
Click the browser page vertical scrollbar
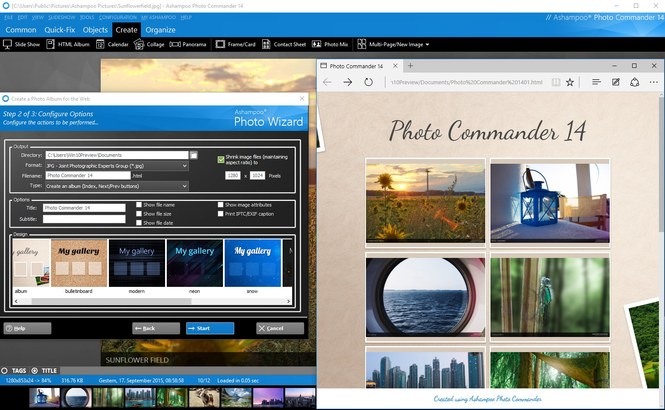click(662, 164)
